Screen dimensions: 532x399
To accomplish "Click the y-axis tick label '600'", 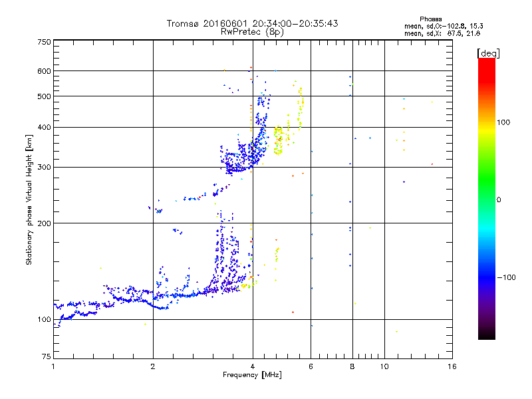I will pos(44,71).
